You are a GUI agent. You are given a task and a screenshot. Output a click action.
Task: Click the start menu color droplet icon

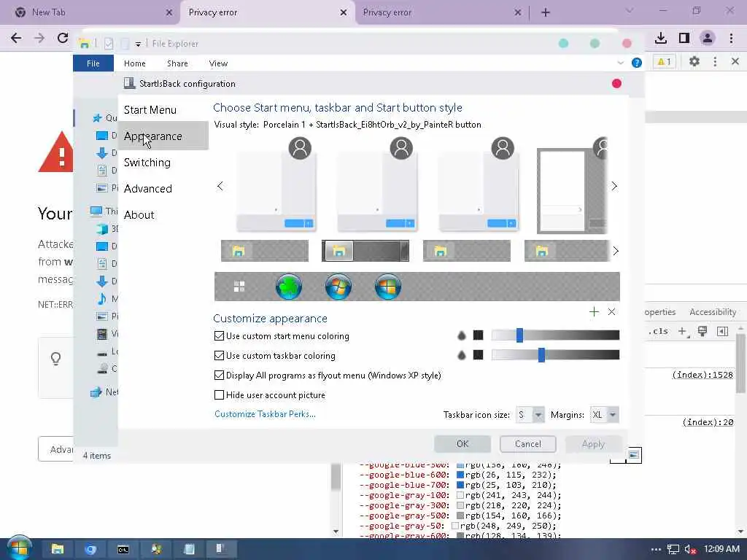(x=461, y=335)
